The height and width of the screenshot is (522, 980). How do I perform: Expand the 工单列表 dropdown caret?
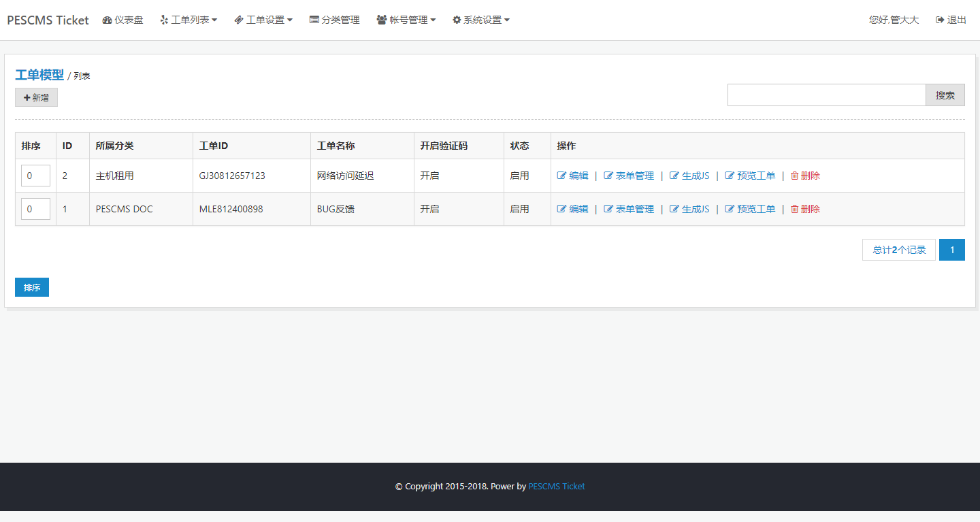click(214, 20)
